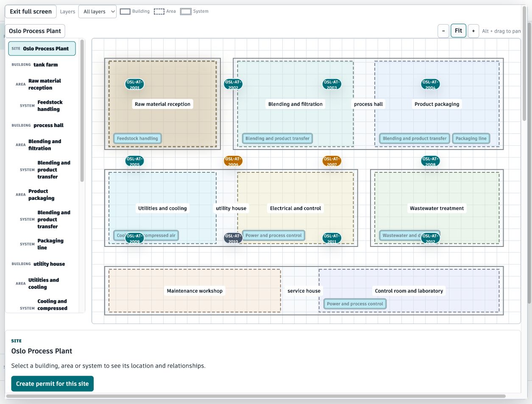532x404 pixels.
Task: Click Exit full screen button
Action: click(31, 11)
